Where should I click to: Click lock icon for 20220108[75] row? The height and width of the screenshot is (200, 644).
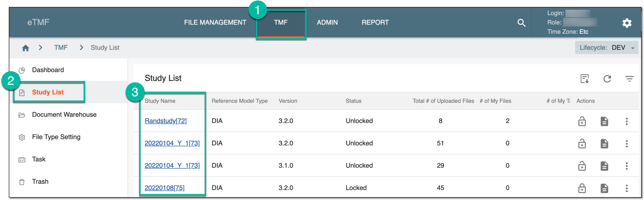(x=582, y=188)
